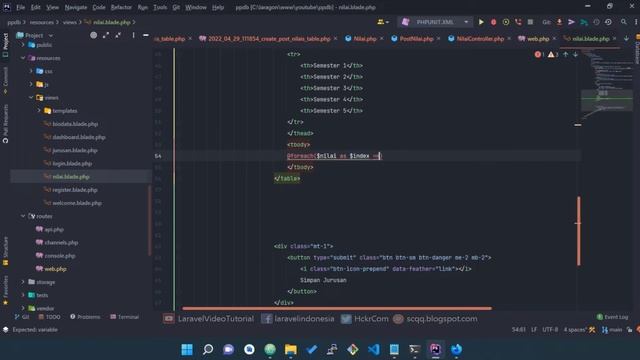Expand the storage folder
This screenshot has width=640, height=360.
click(23, 282)
